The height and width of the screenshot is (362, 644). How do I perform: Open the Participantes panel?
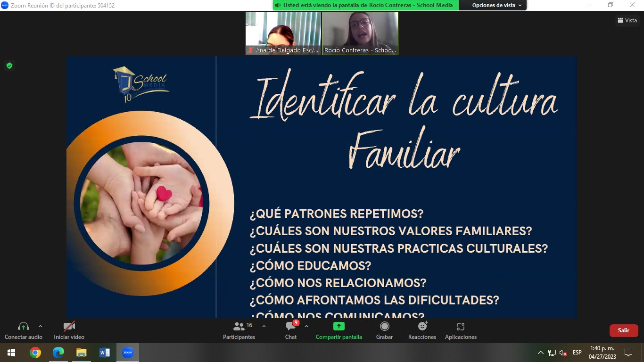click(x=239, y=330)
